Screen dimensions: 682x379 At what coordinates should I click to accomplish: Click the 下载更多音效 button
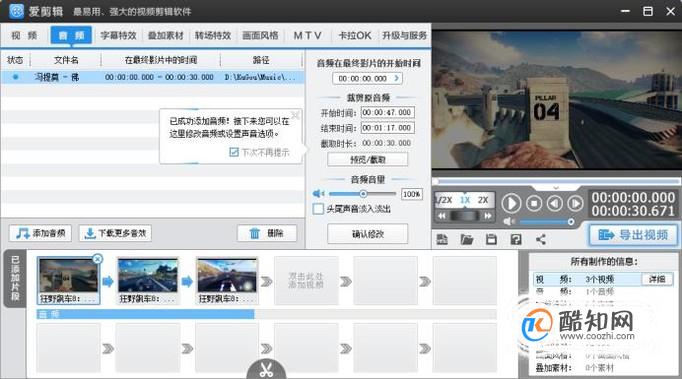(115, 233)
